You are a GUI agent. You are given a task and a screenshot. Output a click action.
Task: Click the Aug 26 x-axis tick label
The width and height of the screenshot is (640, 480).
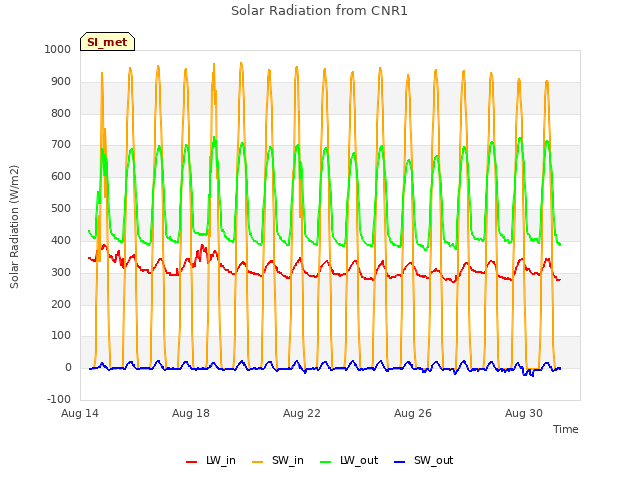[x=413, y=413]
